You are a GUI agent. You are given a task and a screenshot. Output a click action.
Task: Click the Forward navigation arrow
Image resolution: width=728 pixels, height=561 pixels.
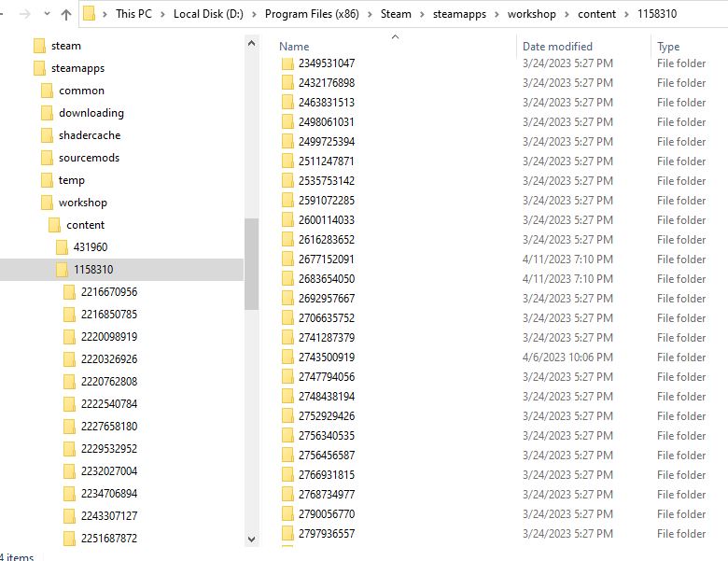[25, 14]
